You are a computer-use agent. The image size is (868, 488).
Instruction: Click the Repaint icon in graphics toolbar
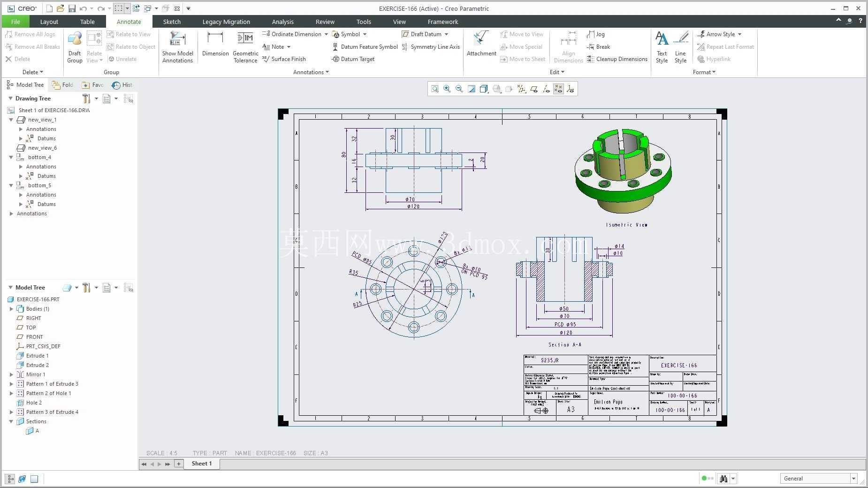pyautogui.click(x=472, y=89)
